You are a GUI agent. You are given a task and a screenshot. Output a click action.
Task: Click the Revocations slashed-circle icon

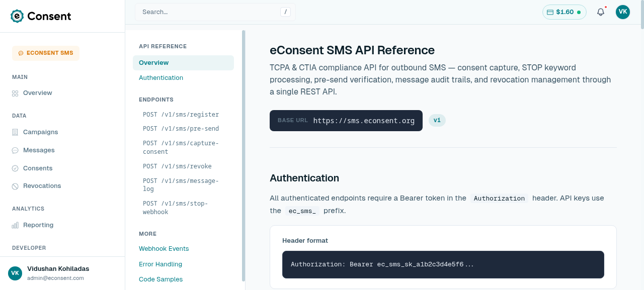click(15, 185)
